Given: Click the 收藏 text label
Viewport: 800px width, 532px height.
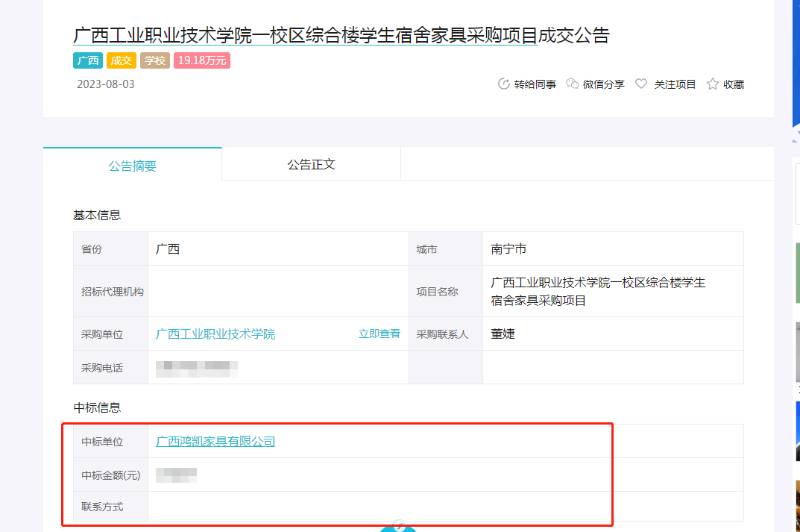Looking at the screenshot, I should [x=734, y=84].
